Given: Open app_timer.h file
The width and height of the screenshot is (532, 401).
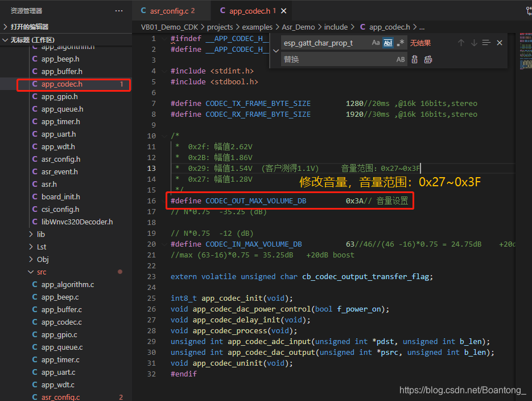Looking at the screenshot, I should (x=61, y=121).
